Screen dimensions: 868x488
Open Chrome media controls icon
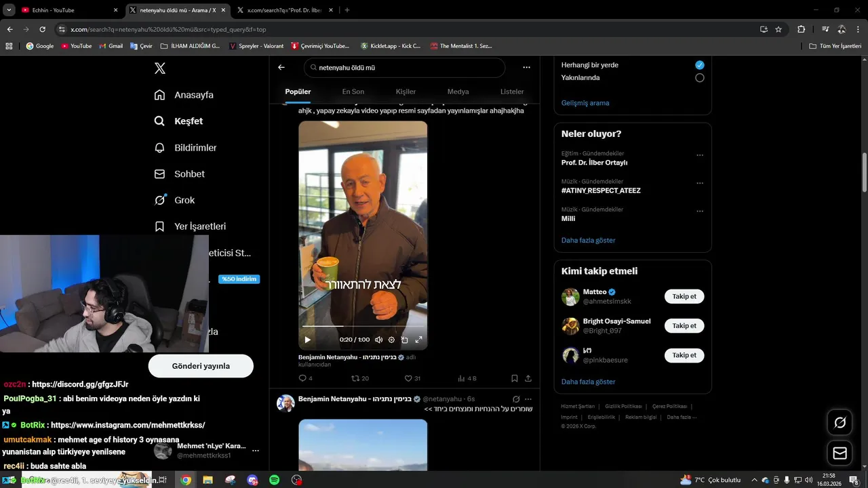(x=825, y=29)
